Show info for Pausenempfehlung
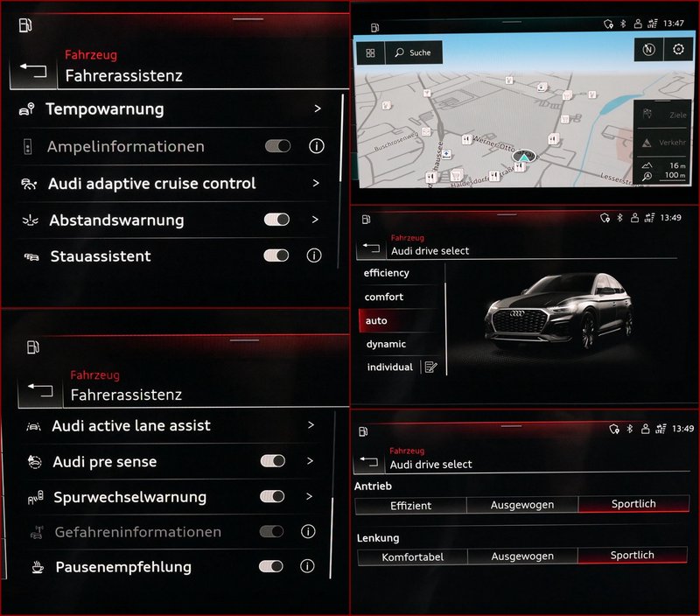 (307, 566)
